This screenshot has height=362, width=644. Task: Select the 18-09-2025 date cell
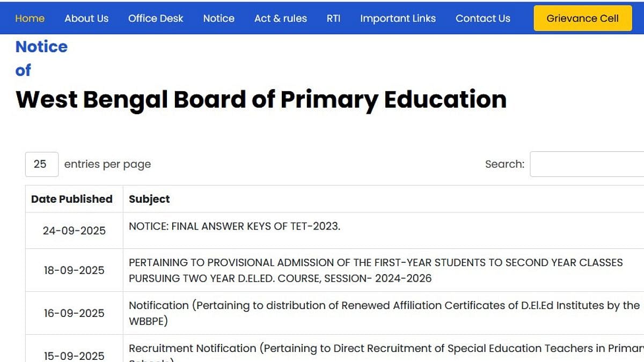click(x=74, y=270)
